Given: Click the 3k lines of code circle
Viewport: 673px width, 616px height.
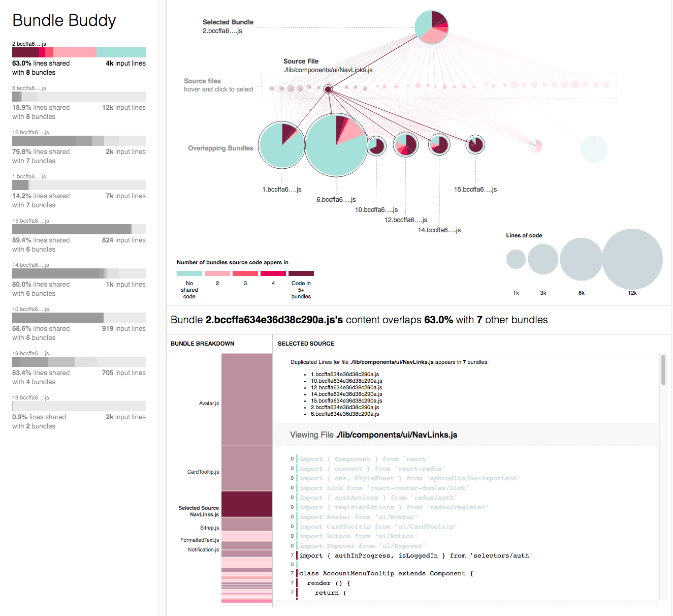Looking at the screenshot, I should (543, 259).
